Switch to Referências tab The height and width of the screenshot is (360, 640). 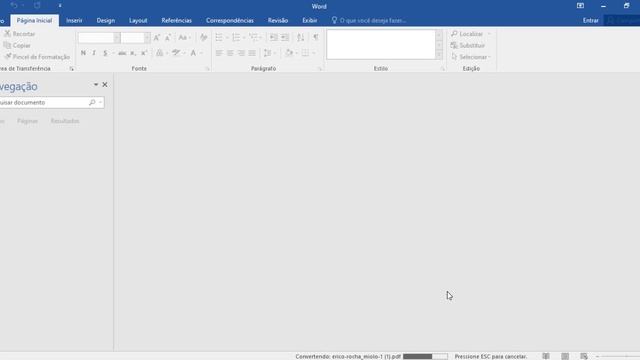point(176,20)
